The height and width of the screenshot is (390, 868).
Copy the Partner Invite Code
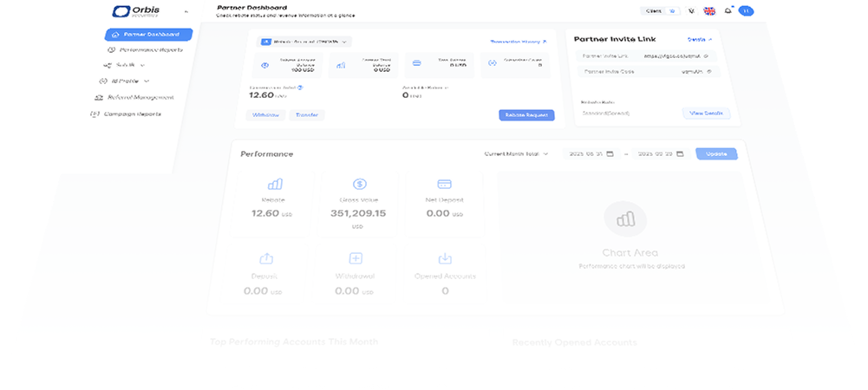(x=708, y=71)
